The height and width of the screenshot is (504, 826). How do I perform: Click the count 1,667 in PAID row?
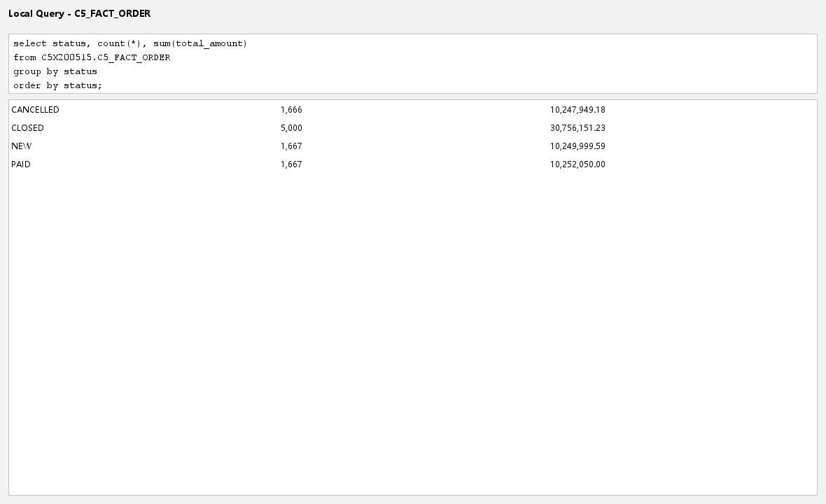click(291, 164)
